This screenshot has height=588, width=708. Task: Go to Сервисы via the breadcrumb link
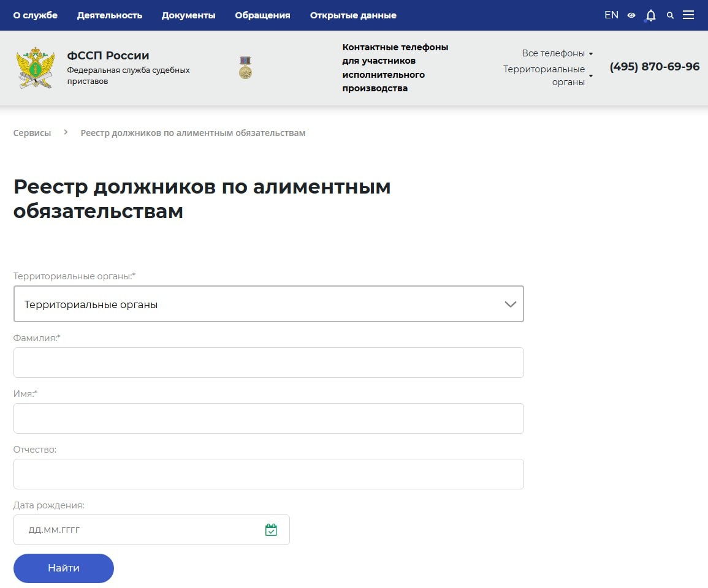[32, 132]
